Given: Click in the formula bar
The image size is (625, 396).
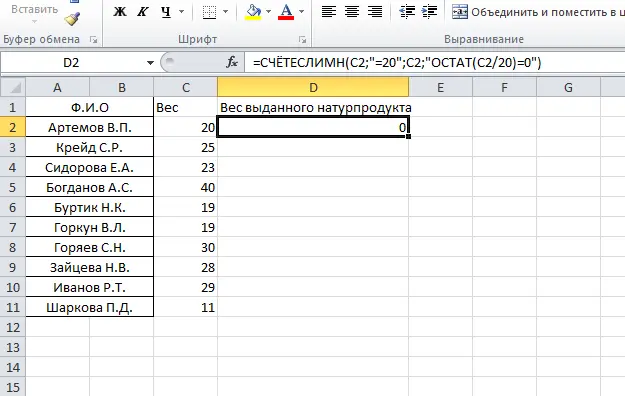Looking at the screenshot, I should [434, 63].
